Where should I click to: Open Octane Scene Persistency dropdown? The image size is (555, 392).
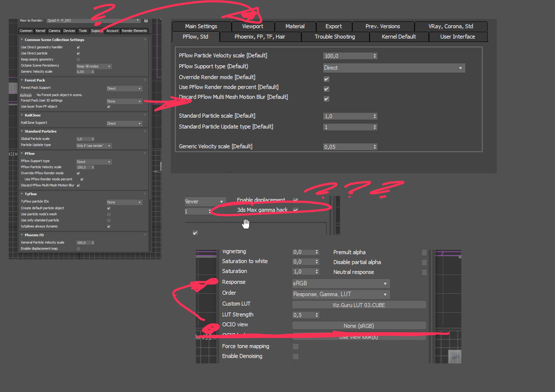click(94, 66)
